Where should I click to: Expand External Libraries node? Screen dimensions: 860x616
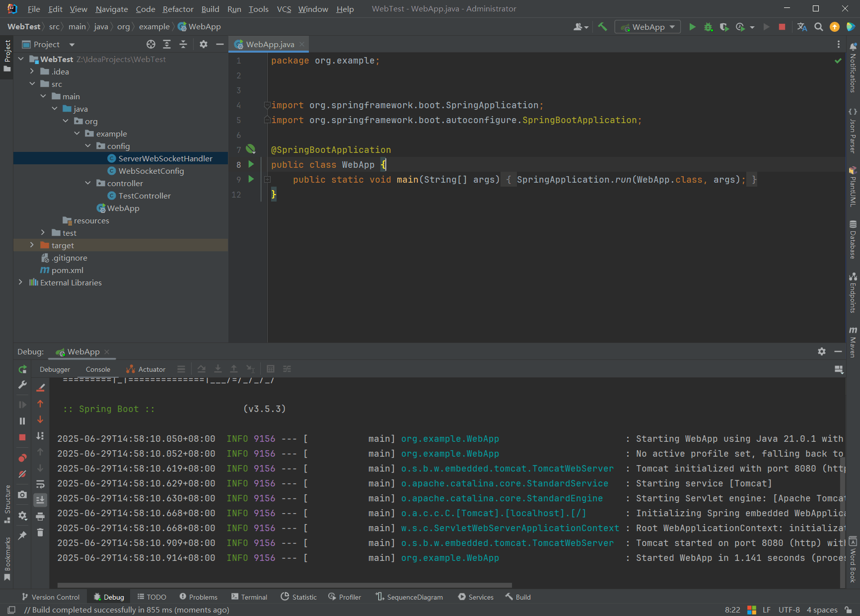pyautogui.click(x=20, y=282)
